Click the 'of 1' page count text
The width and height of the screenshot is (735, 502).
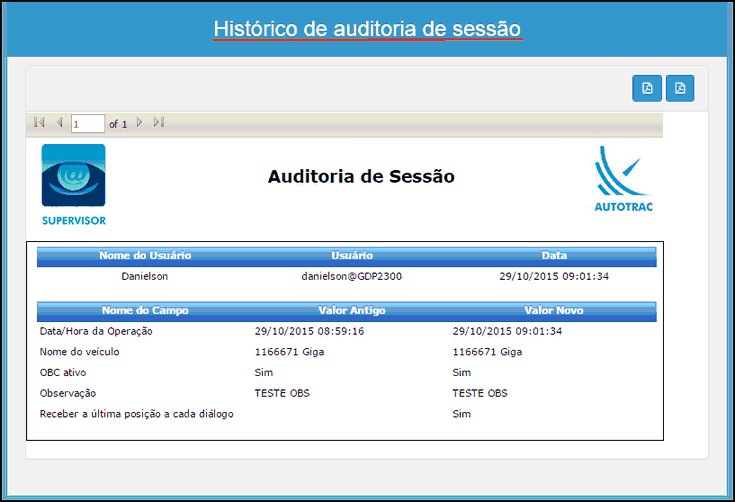tap(118, 124)
